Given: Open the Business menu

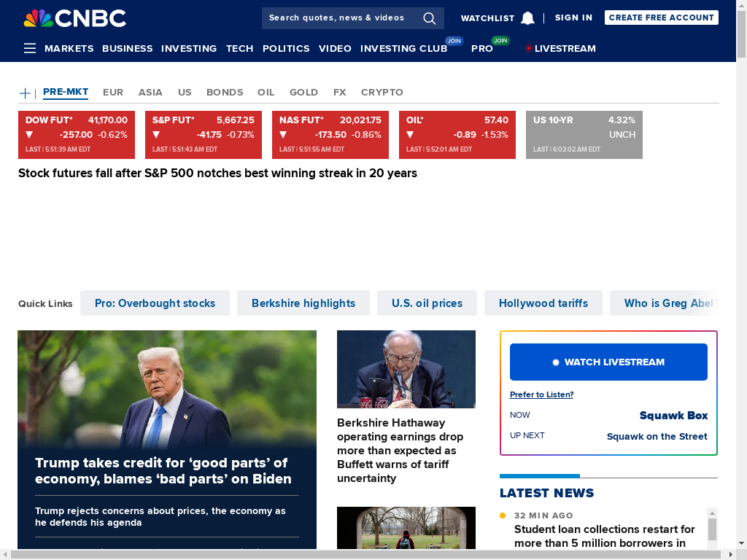Looking at the screenshot, I should (x=127, y=49).
